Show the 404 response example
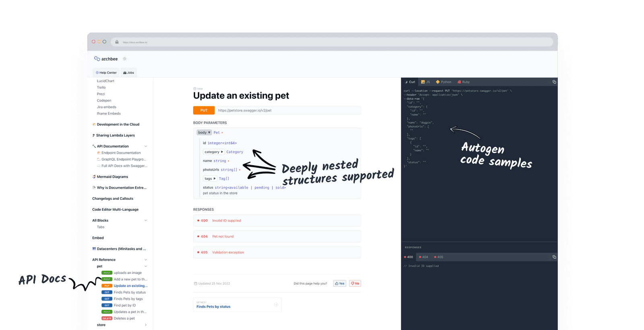Image resolution: width=644 pixels, height=330 pixels. click(423, 257)
